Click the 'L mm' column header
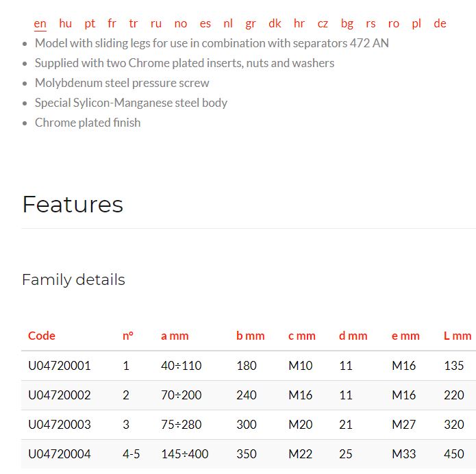476x474 pixels. tap(458, 336)
